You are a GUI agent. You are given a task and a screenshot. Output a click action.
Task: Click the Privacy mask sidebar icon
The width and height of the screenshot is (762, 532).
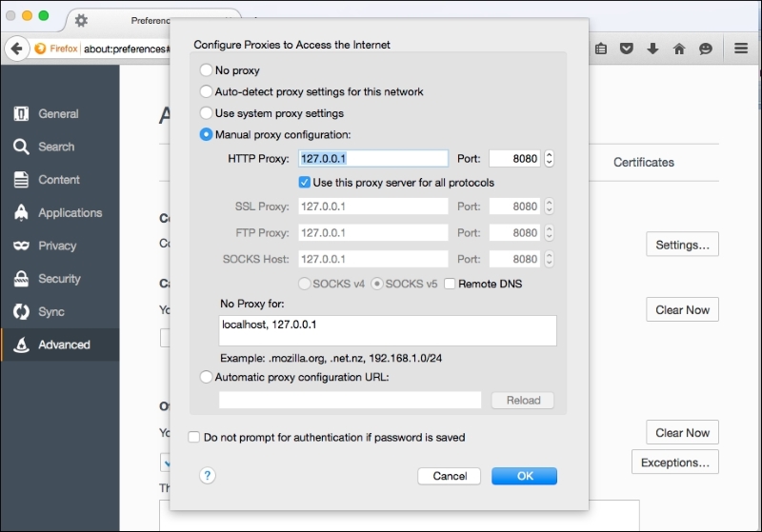(x=21, y=246)
